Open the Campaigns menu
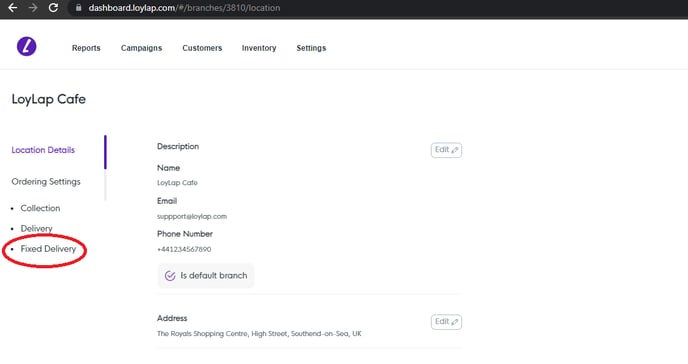The image size is (688, 364). click(141, 48)
